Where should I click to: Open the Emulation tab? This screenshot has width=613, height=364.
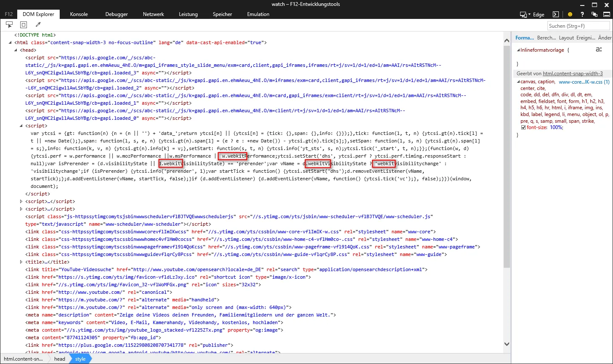(x=258, y=14)
